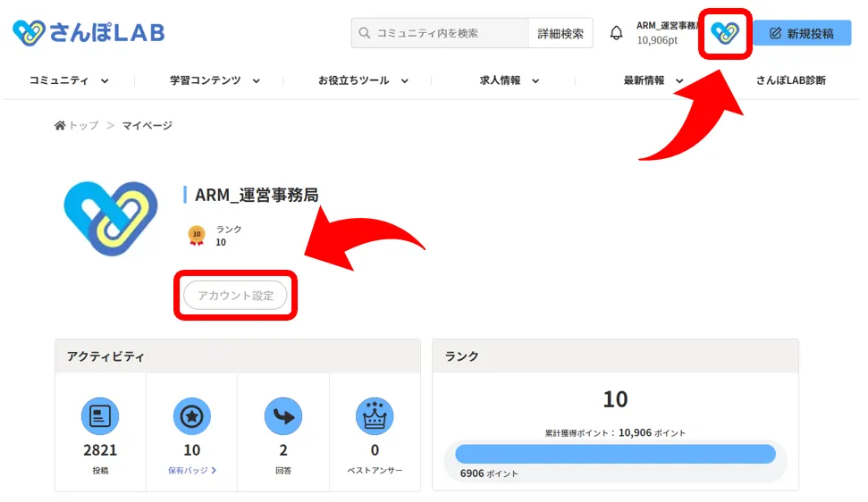Click the rank 10 medal icon

click(197, 236)
